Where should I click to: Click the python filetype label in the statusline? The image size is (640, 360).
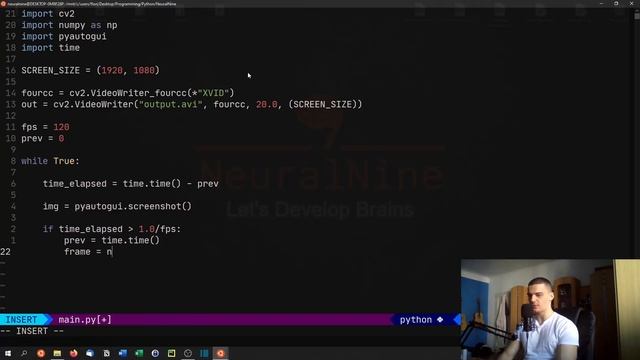416,320
